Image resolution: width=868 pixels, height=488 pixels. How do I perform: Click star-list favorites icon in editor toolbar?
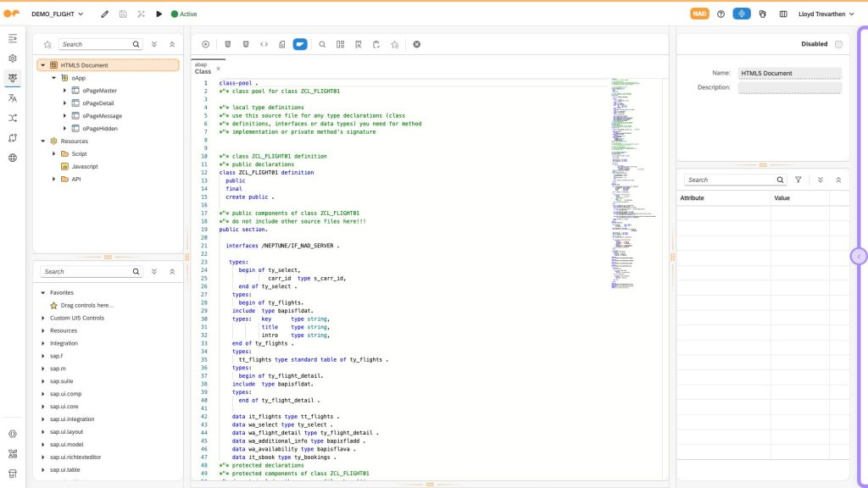pyautogui.click(x=395, y=44)
